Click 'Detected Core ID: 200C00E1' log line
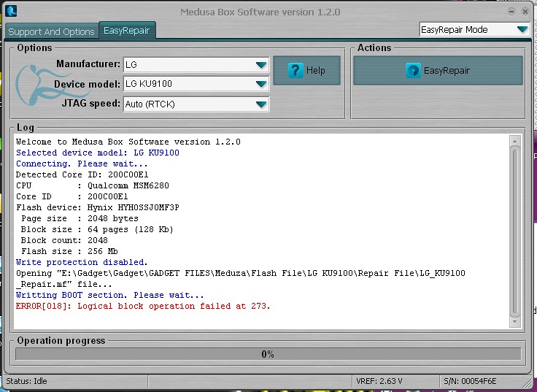 [x=82, y=174]
